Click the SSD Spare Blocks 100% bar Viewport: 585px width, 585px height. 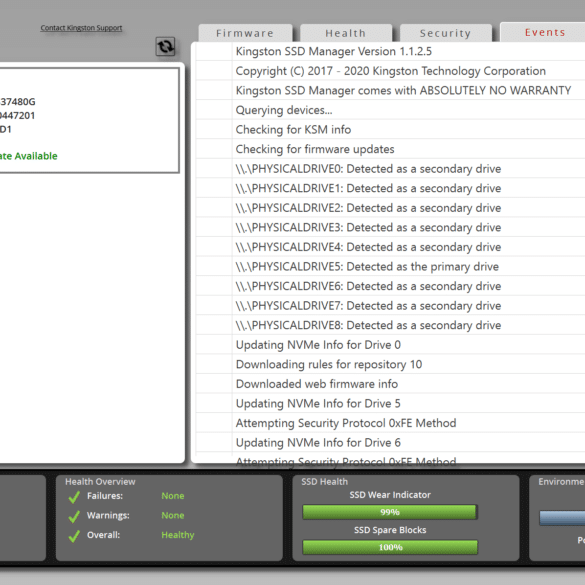(390, 547)
